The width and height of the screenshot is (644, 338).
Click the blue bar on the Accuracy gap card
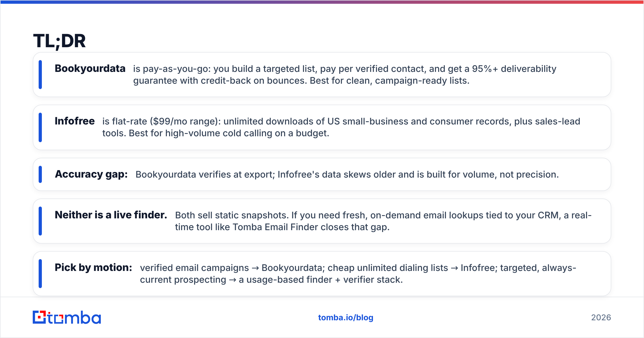pyautogui.click(x=40, y=174)
